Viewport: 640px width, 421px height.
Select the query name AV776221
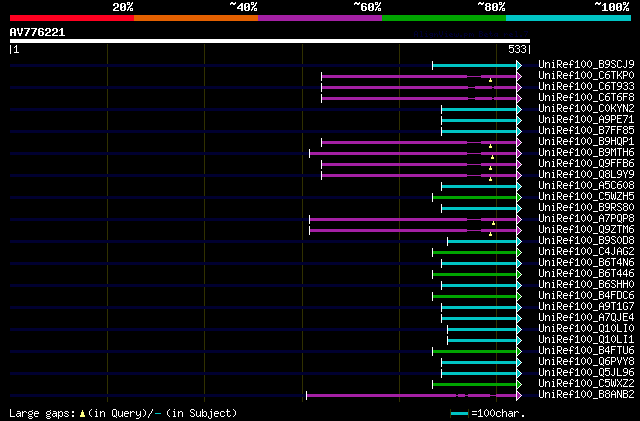pyautogui.click(x=37, y=32)
